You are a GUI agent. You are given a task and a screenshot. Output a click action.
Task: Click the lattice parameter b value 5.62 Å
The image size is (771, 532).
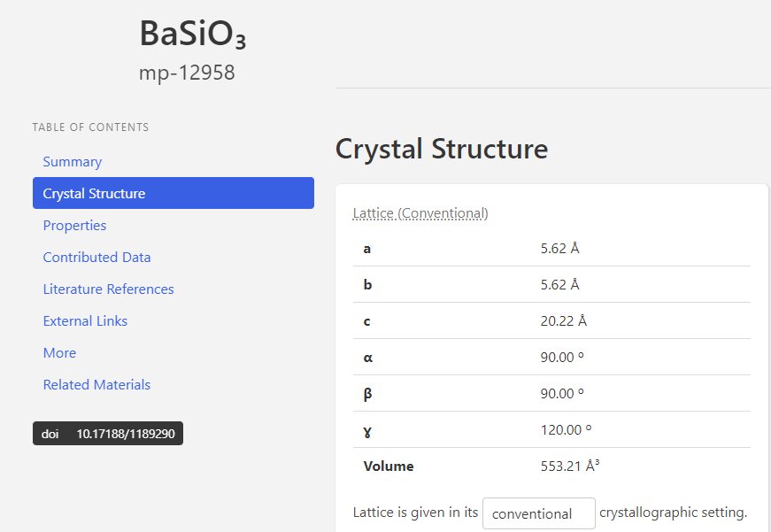(559, 285)
